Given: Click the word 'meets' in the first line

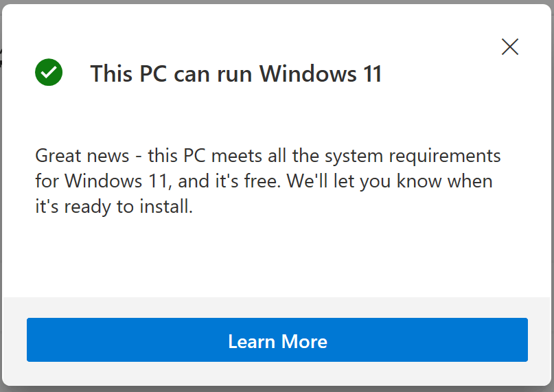Looking at the screenshot, I should tap(237, 156).
